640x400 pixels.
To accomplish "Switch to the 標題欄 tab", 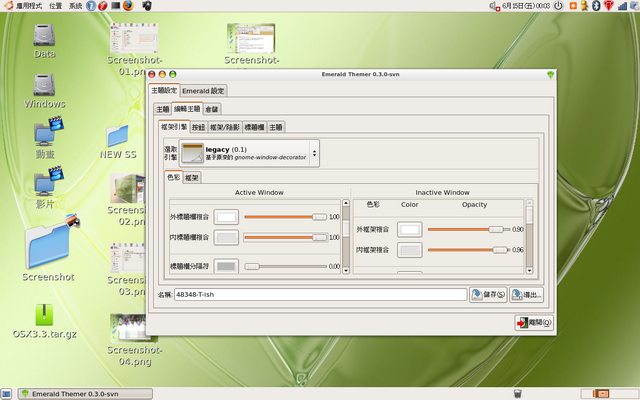I will coord(254,127).
